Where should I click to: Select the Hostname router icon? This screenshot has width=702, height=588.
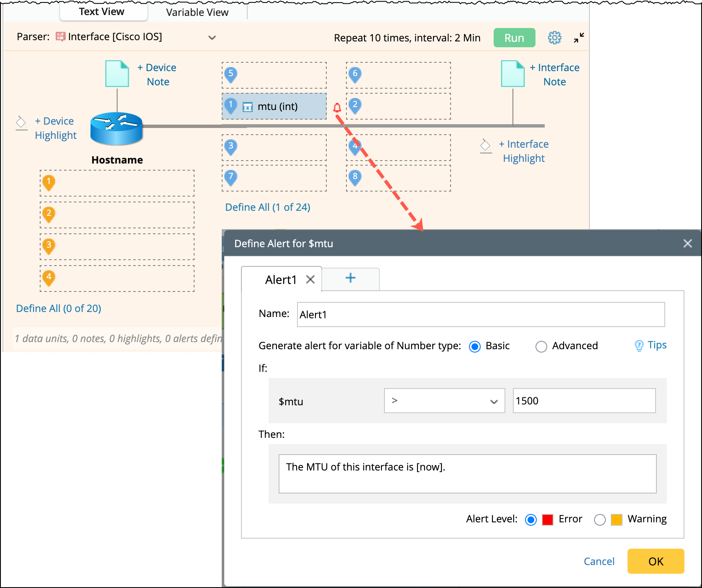(x=117, y=128)
